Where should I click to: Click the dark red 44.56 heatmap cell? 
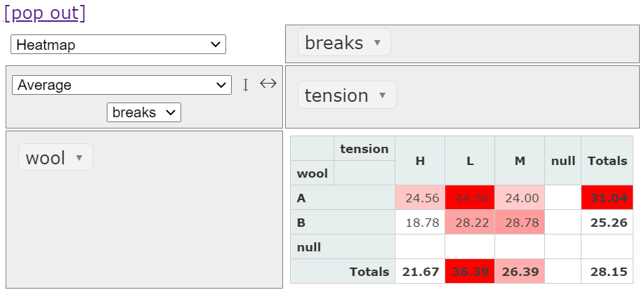pyautogui.click(x=470, y=198)
